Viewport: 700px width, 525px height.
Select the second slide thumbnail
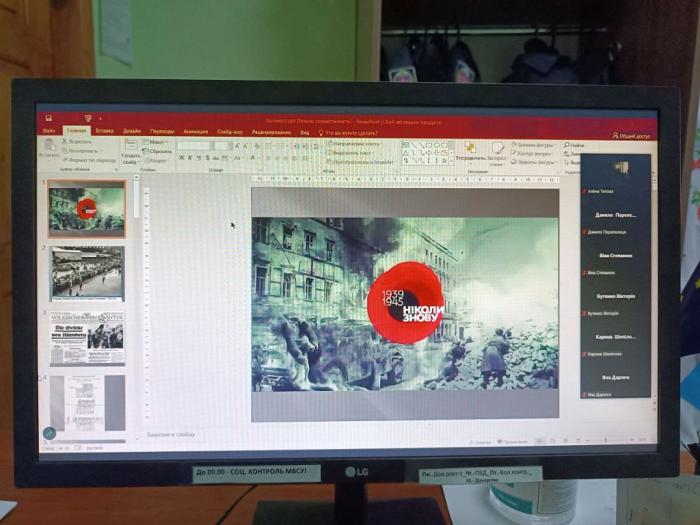point(88,273)
